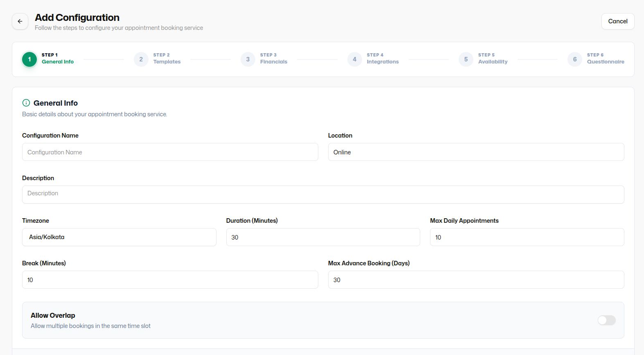Focus the Duration (Minutes) field
Image resolution: width=644 pixels, height=355 pixels.
coord(323,237)
